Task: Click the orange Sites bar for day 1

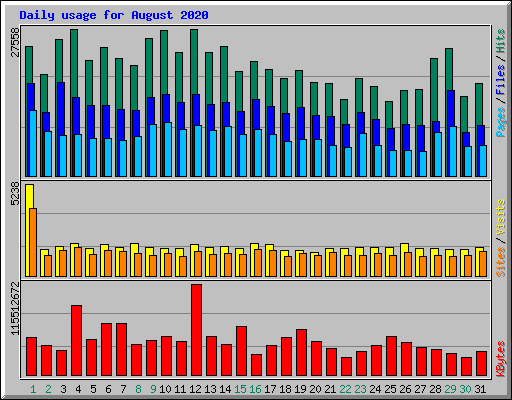Action: point(33,242)
